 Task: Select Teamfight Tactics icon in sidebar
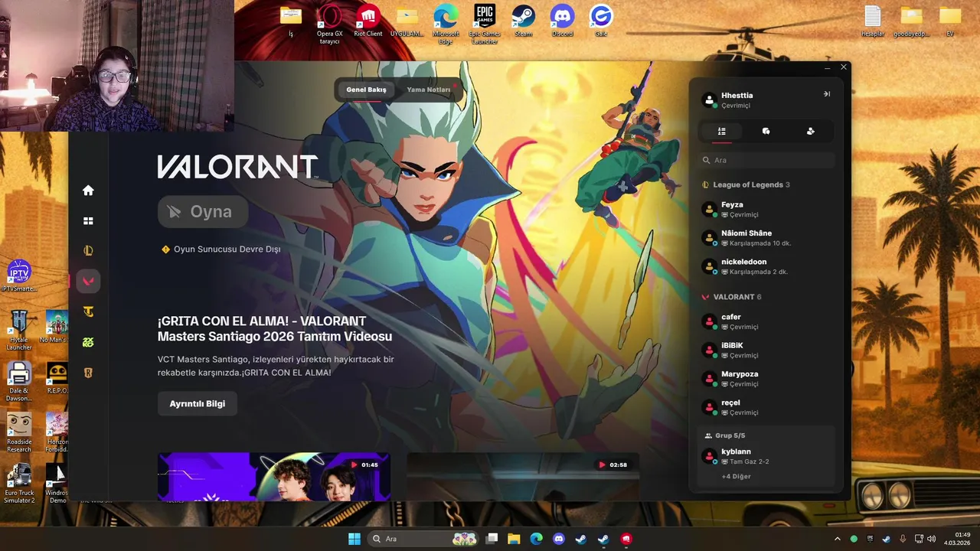(x=88, y=311)
